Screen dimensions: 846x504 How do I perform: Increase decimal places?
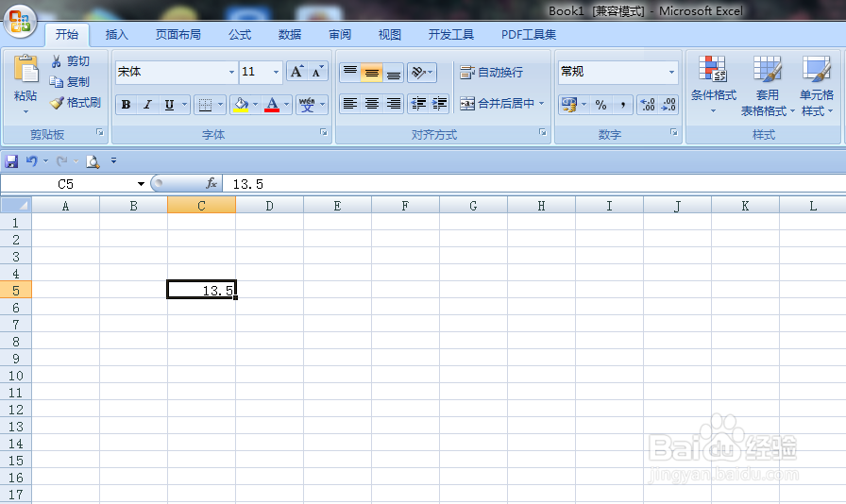coord(647,105)
